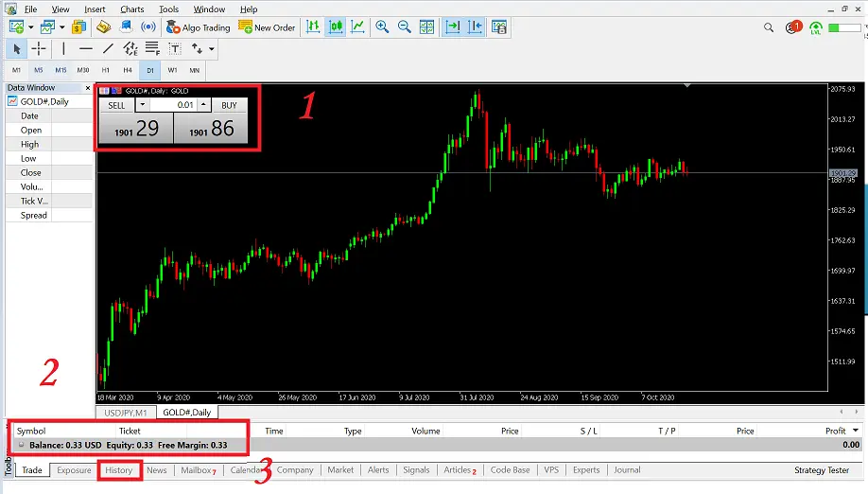868x494 pixels.
Task: Open Strategy Tester panel
Action: (822, 469)
